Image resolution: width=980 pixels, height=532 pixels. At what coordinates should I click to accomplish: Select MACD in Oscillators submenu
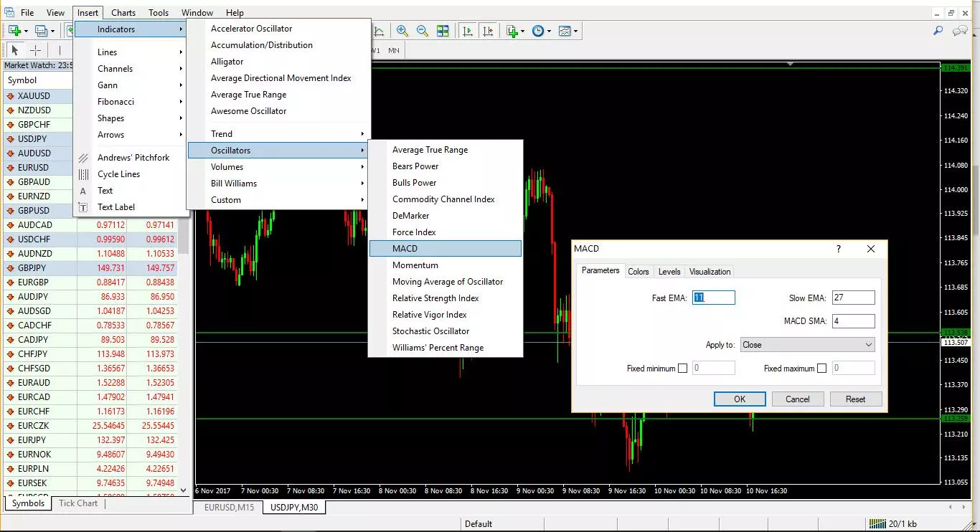446,249
